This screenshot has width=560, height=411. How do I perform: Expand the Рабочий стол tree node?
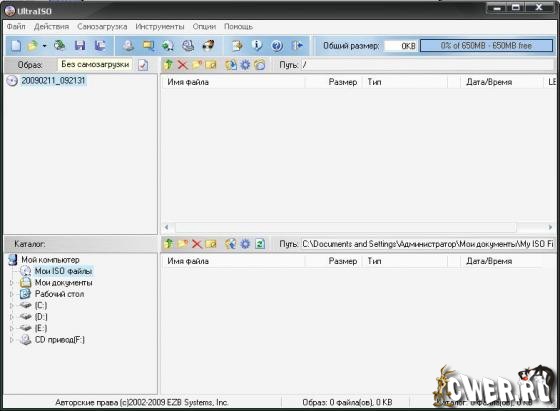(x=12, y=294)
